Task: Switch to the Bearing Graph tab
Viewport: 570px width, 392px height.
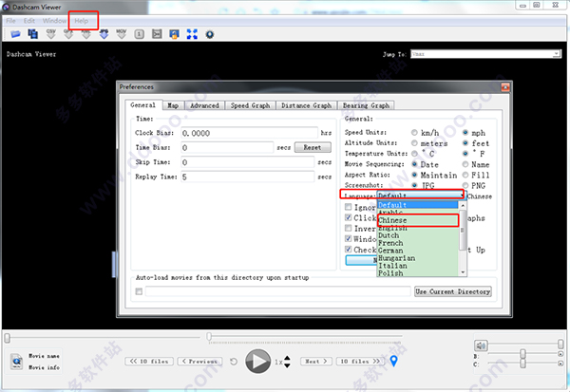Action: tap(366, 105)
